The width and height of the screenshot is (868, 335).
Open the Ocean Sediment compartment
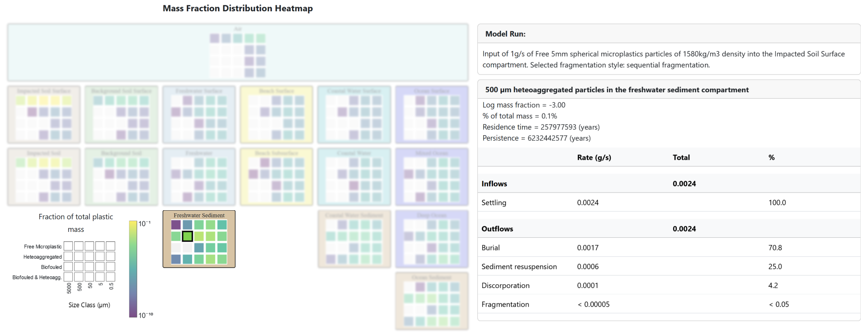click(x=432, y=301)
